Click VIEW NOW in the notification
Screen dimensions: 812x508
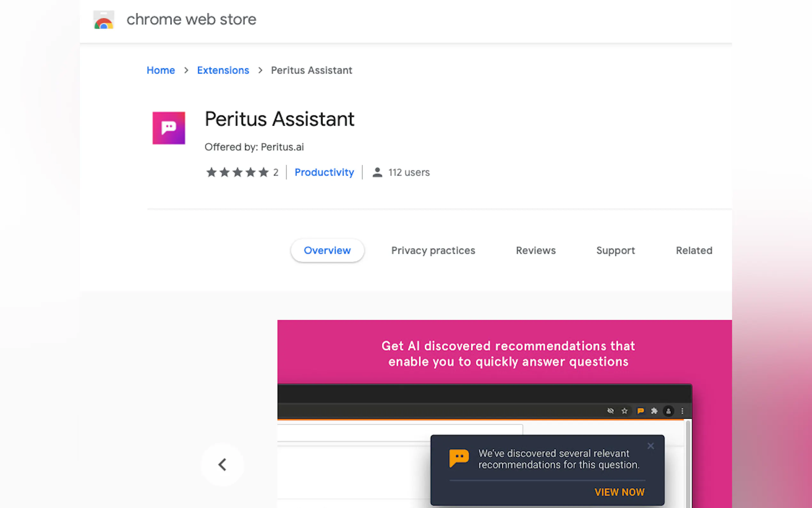coord(619,492)
